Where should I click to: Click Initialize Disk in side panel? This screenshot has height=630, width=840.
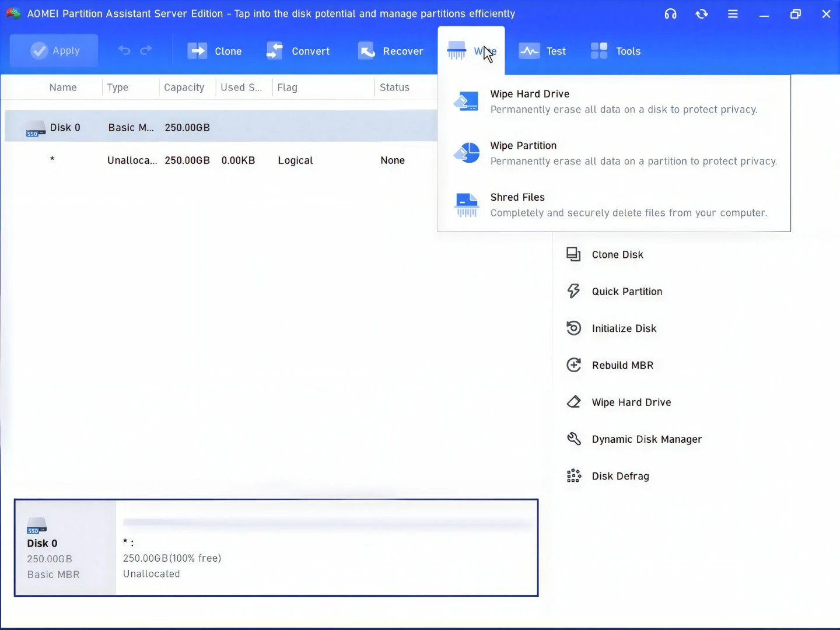(624, 328)
